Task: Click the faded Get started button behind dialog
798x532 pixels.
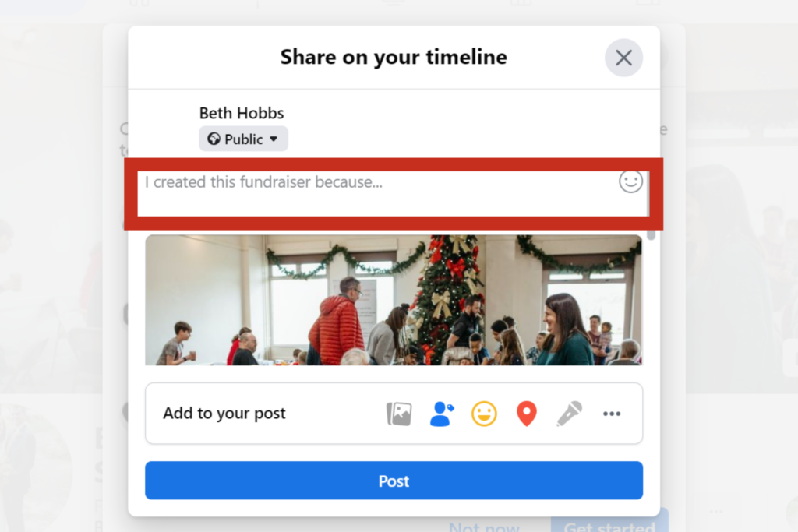Action: (x=609, y=527)
